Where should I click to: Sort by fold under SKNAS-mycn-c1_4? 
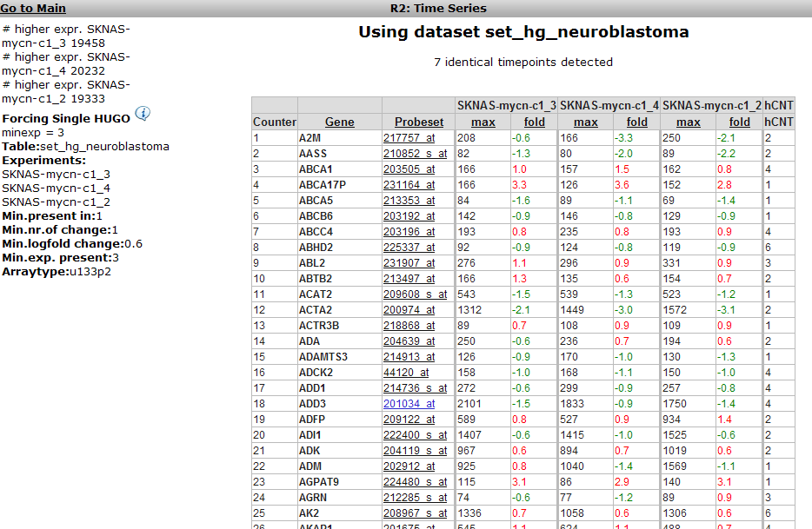coord(636,122)
